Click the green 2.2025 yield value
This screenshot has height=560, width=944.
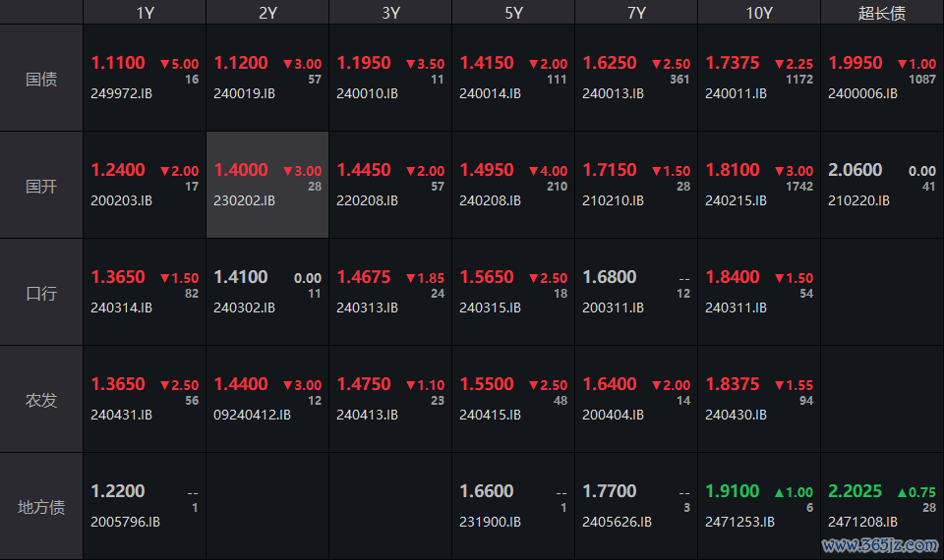(855, 491)
